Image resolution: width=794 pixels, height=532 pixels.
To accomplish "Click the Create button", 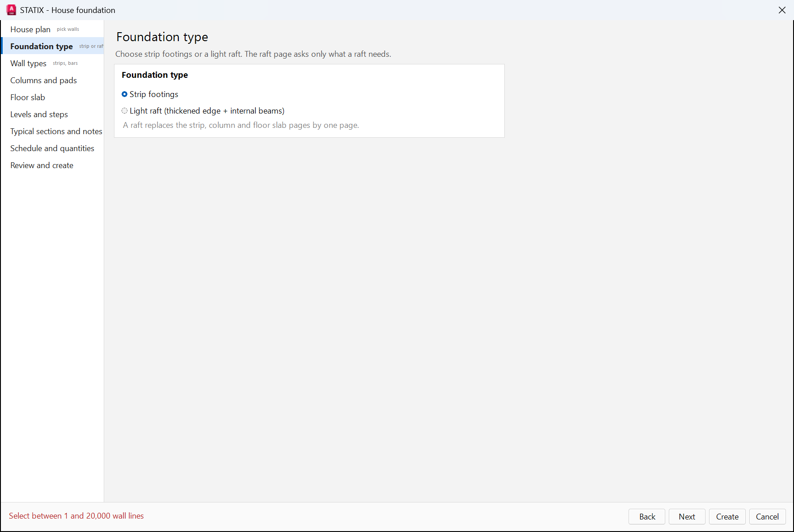I will pyautogui.click(x=727, y=517).
